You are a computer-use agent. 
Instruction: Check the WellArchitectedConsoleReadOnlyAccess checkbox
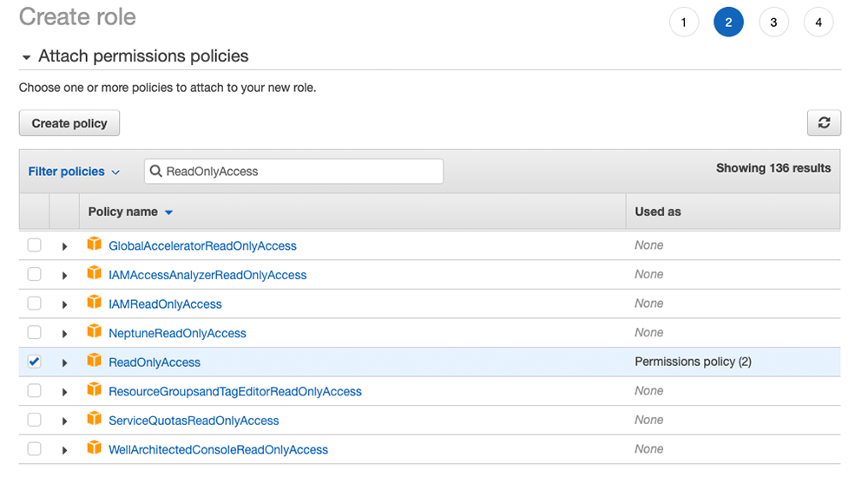point(35,448)
